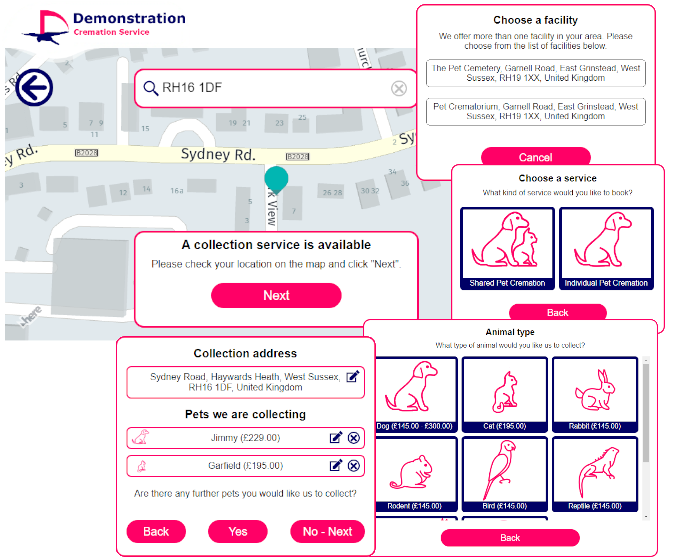Select Individual Pet Cremation service

pyautogui.click(x=606, y=249)
